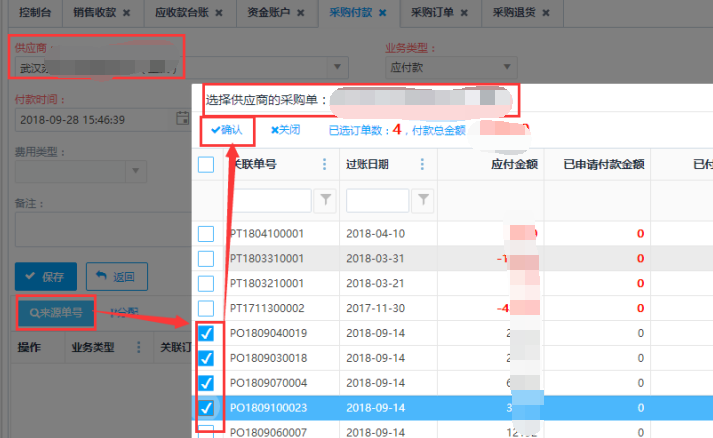Image resolution: width=713 pixels, height=438 pixels.
Task: Open 业务类型 column menu in lower grid
Action: coord(138,348)
